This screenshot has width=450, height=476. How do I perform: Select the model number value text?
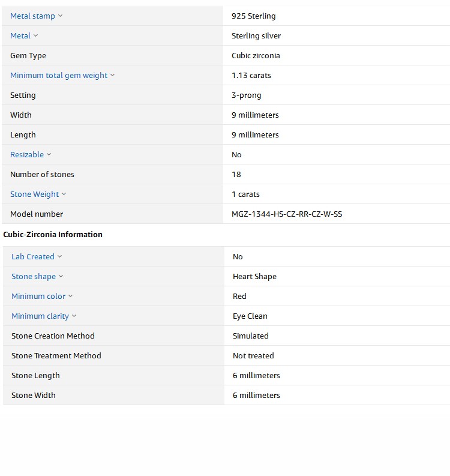(287, 214)
